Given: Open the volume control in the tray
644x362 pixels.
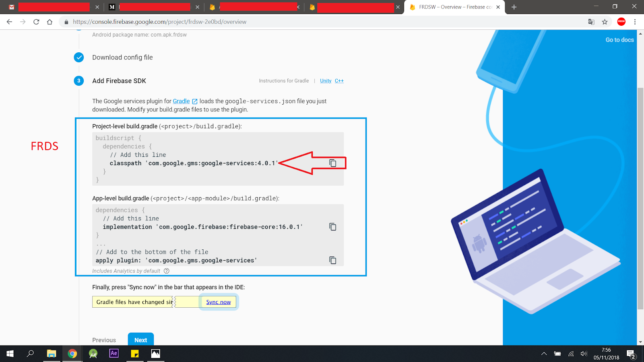Looking at the screenshot, I should click(584, 354).
